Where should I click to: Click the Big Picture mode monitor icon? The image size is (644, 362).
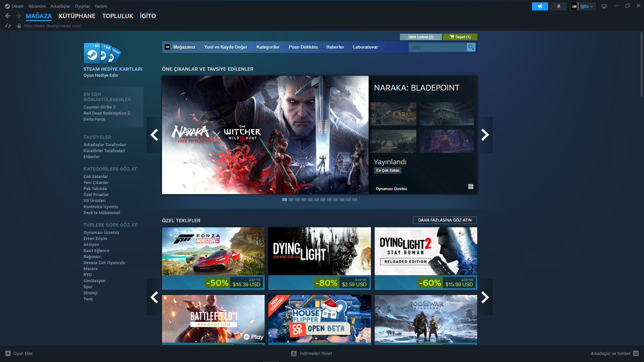604,6
